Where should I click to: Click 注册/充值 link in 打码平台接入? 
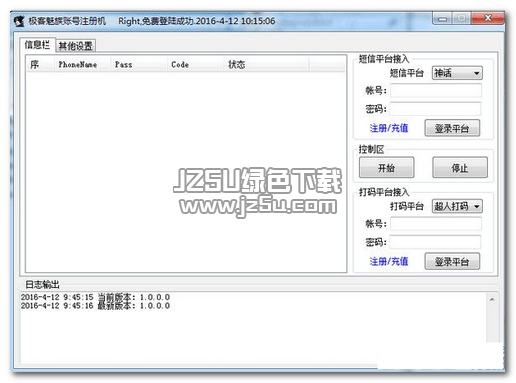tap(389, 261)
